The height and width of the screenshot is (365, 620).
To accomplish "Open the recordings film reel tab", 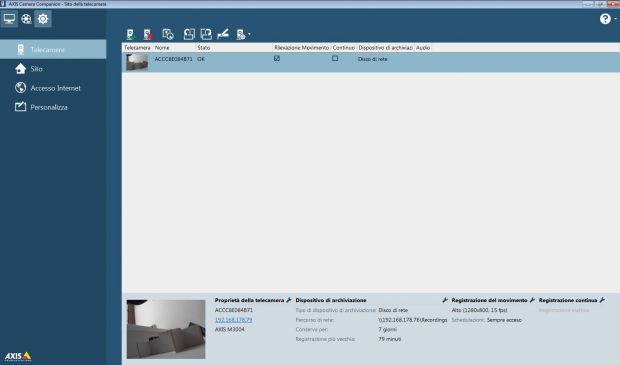I will [x=26, y=19].
